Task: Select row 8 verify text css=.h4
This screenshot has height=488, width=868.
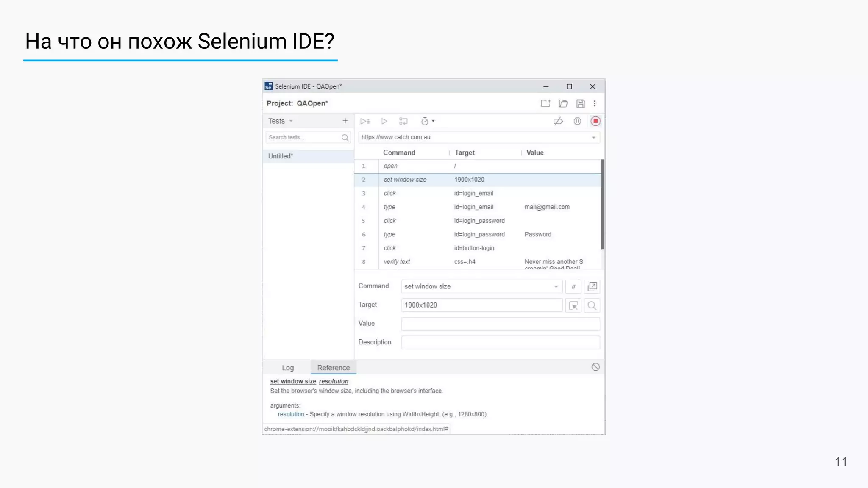Action: [x=478, y=262]
